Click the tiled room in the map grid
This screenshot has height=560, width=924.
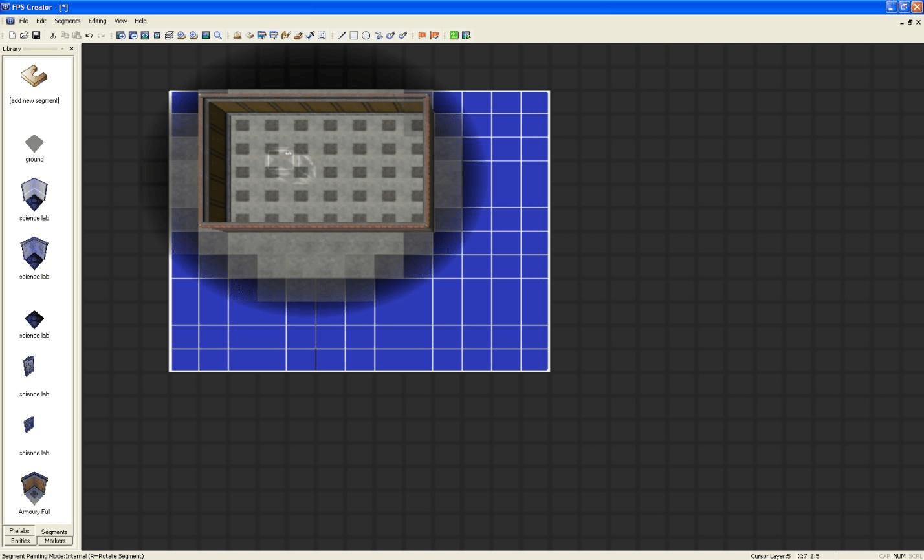click(x=315, y=160)
